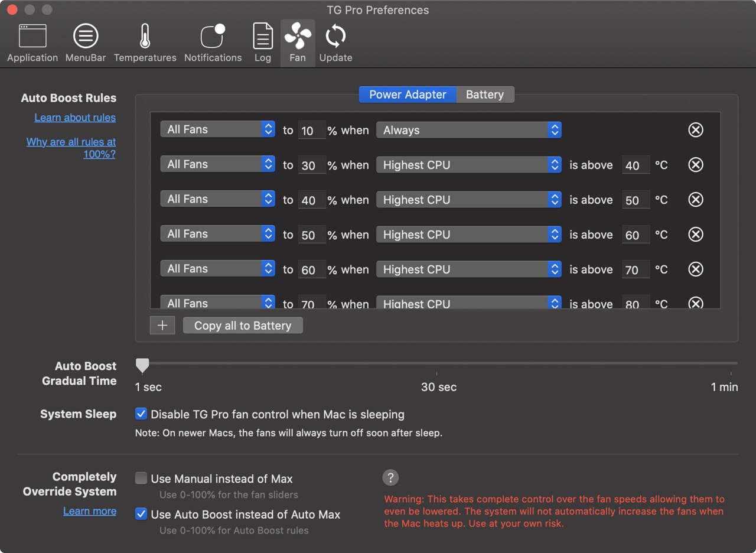This screenshot has width=756, height=553.
Task: Click the 30 percent speed field
Action: pos(311,165)
